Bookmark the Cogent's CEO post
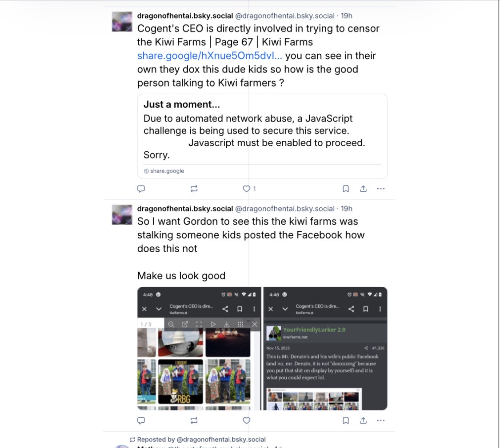The width and height of the screenshot is (500, 448). (x=346, y=189)
